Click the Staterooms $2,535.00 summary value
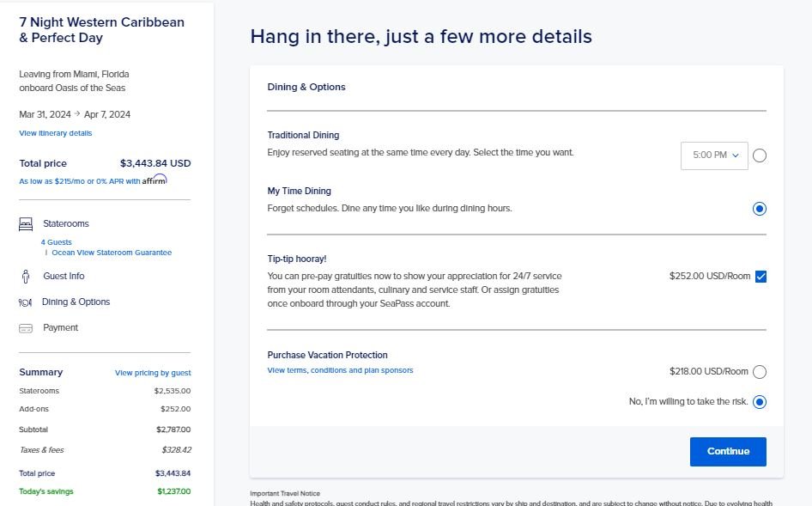Viewport: 812px width, 506px height. point(173,391)
